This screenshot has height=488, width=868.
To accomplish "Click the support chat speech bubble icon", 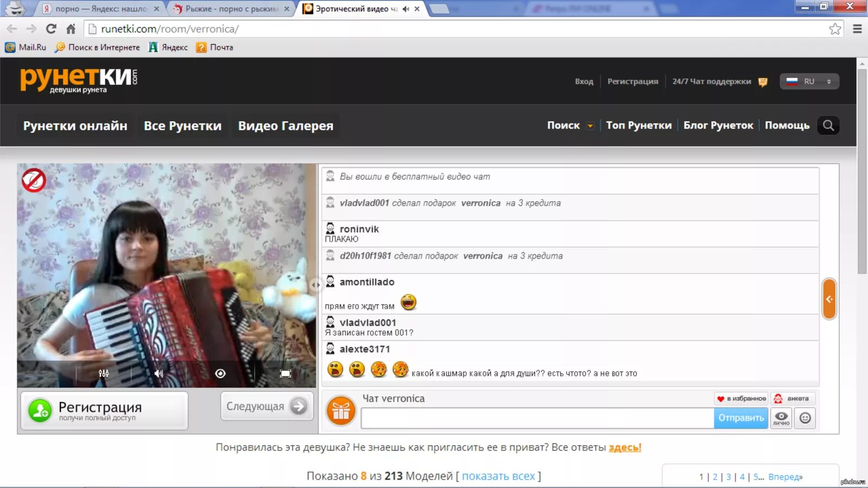I will pos(763,82).
